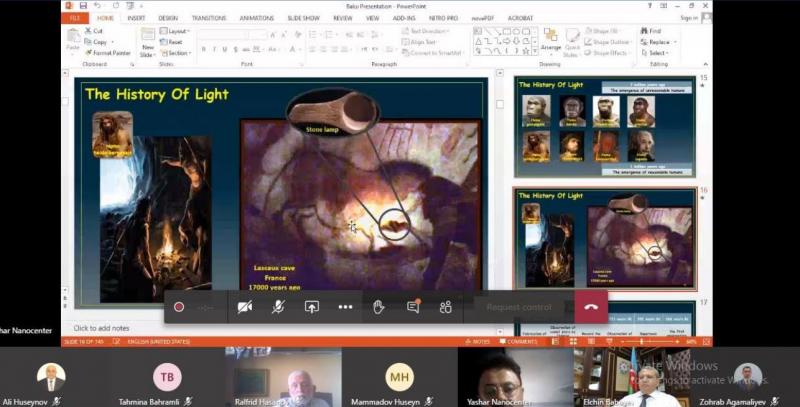The image size is (800, 407).
Task: Select the ANIMATIONS tab
Action: coord(257,18)
